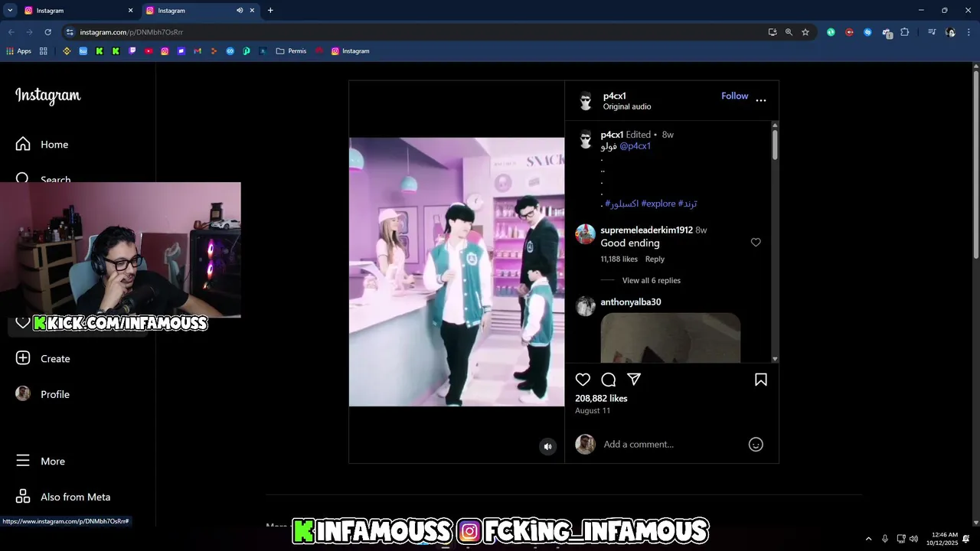The width and height of the screenshot is (980, 551).
Task: Open Also from Meta menu
Action: click(x=64, y=497)
